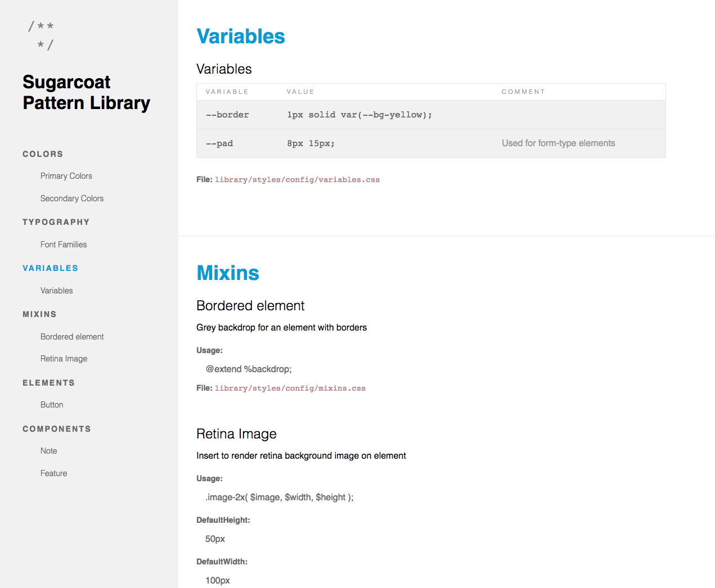Click the DefaultWidth label
Screen dimensions: 715x588
tap(222, 562)
